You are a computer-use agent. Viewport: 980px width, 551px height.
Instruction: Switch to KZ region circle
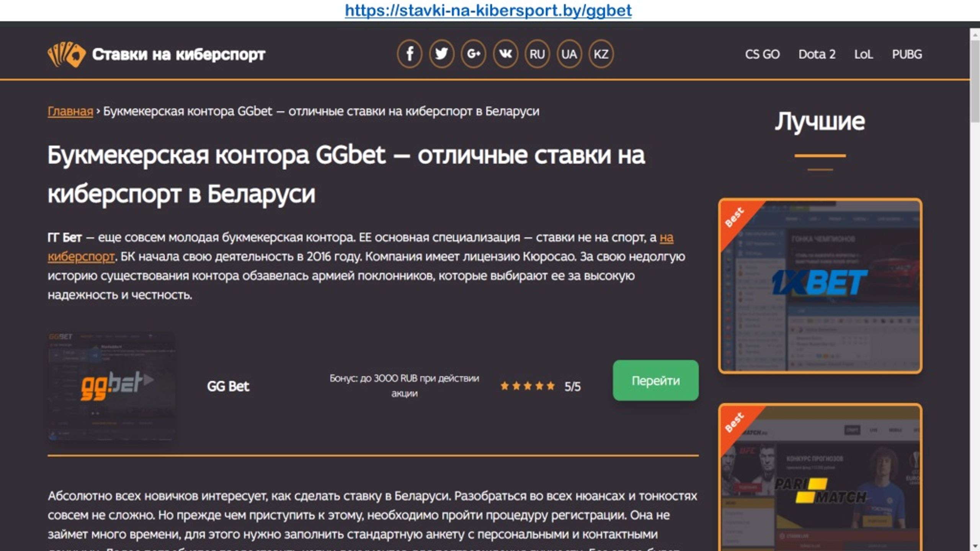601,54
